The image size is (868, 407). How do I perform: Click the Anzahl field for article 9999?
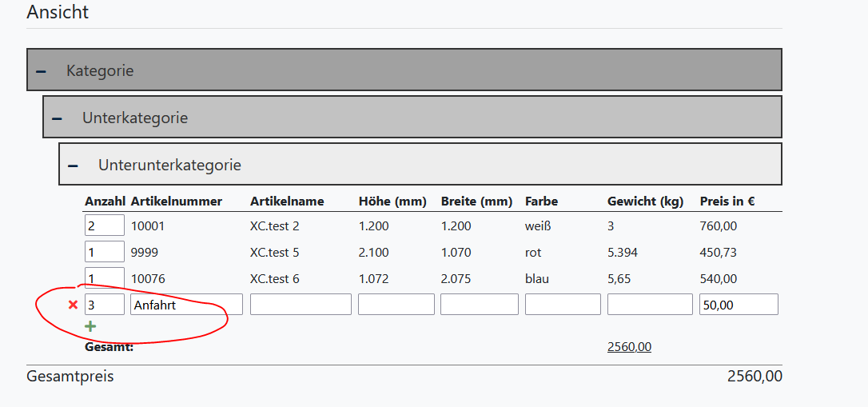click(105, 252)
